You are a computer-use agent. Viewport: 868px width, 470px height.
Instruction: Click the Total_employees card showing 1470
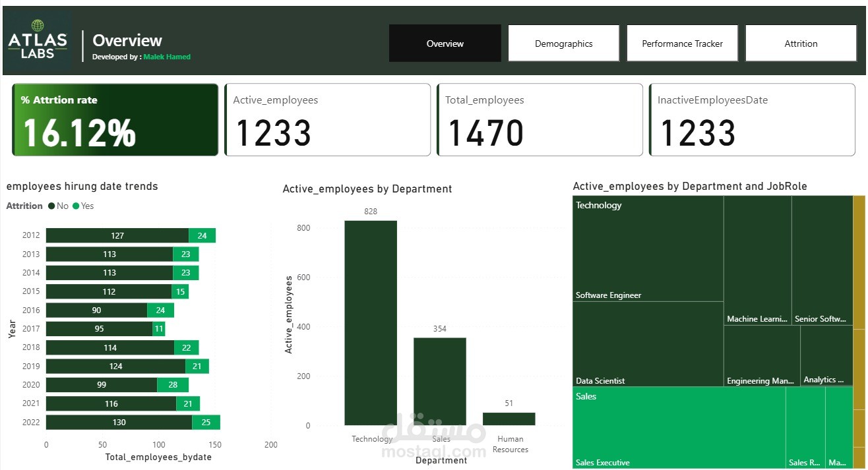click(x=539, y=119)
